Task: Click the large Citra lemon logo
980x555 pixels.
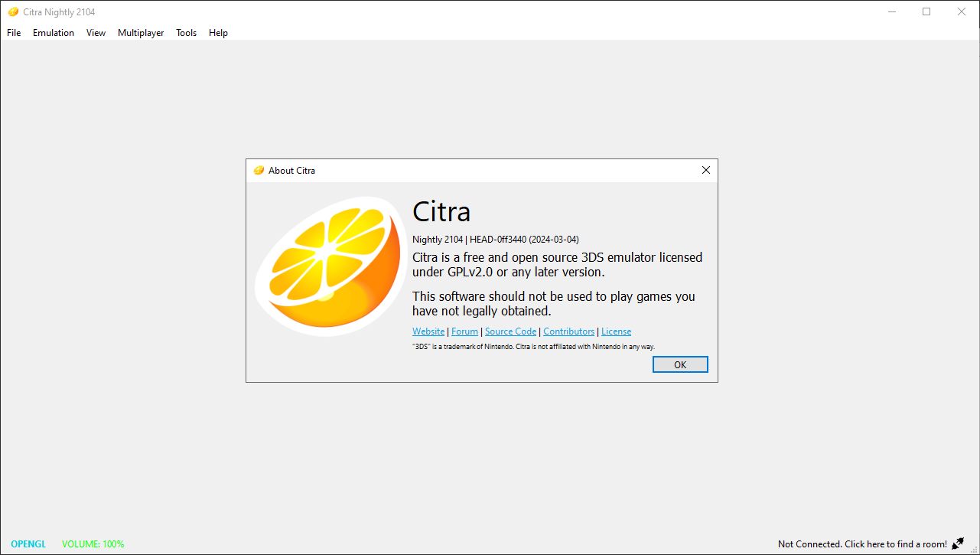Action: click(330, 266)
